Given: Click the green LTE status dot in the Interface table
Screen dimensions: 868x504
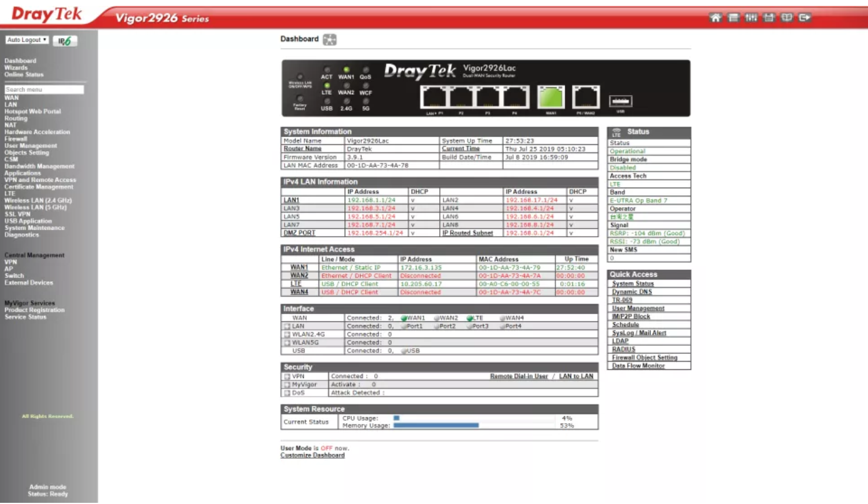Looking at the screenshot, I should 470,318.
